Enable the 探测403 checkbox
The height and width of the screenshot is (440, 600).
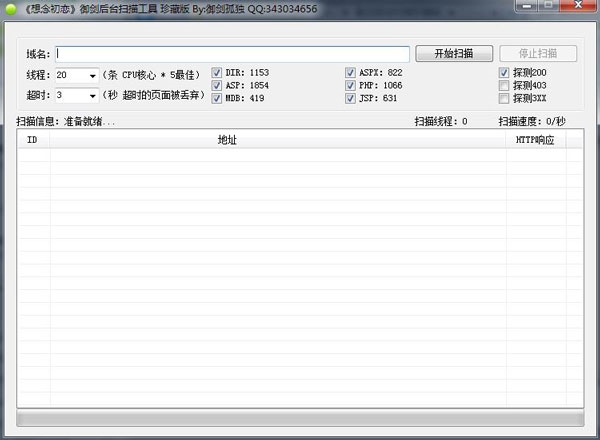pos(504,85)
